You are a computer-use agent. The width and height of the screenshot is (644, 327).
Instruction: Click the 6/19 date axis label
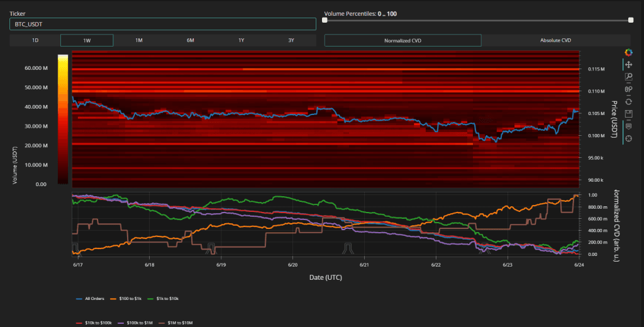pyautogui.click(x=221, y=265)
